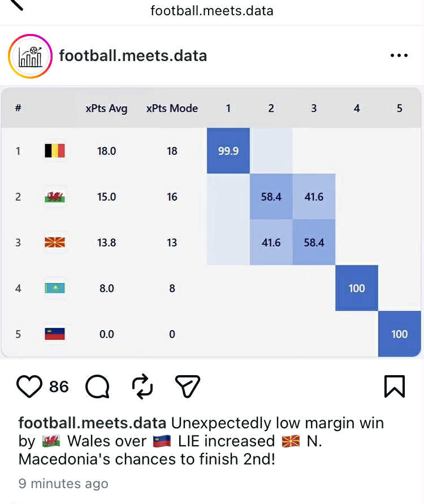This screenshot has height=504, width=424.
Task: Tap football.meets.data username beside avatar
Action: pyautogui.click(x=133, y=56)
